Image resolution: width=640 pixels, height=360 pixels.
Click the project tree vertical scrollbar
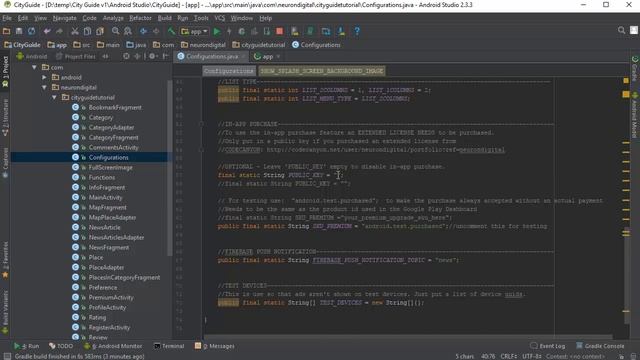click(169, 167)
